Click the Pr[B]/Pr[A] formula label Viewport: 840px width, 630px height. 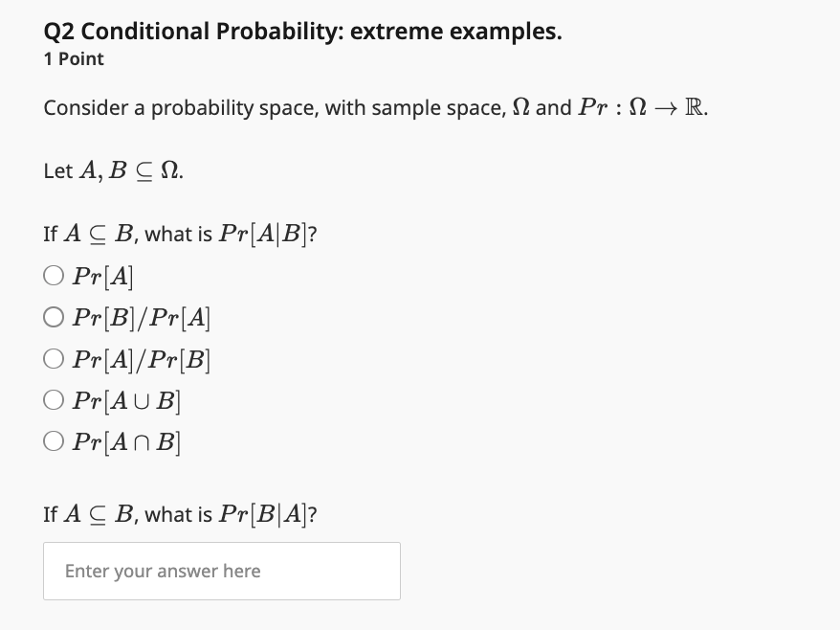[x=142, y=318]
